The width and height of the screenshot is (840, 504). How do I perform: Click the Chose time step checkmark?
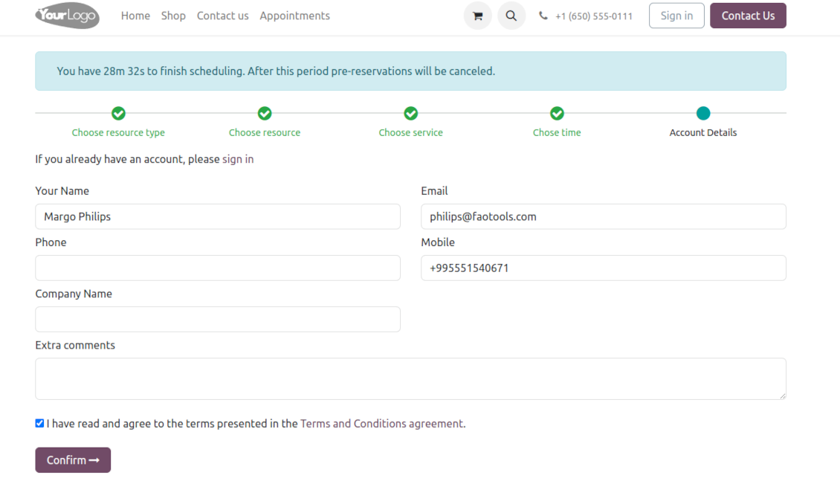(557, 113)
